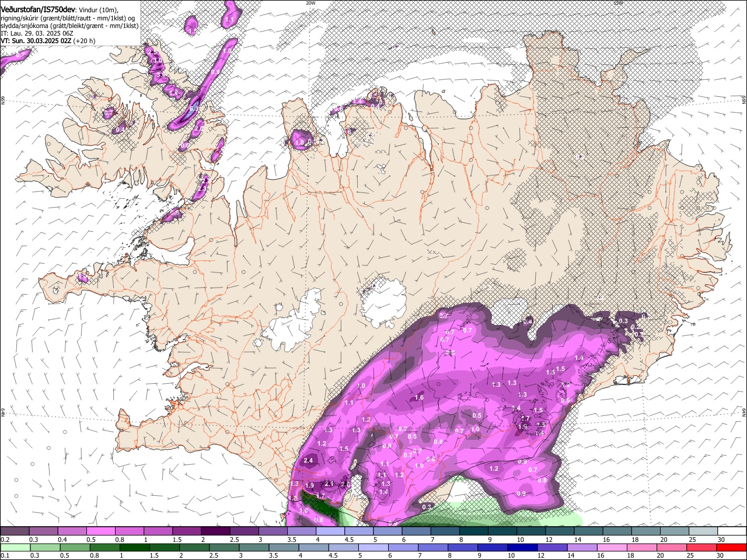Viewport: 747px width, 560px height.
Task: Click the 'IT: Lau. 29. 03. 2025 06Z' line
Action: pos(37,33)
